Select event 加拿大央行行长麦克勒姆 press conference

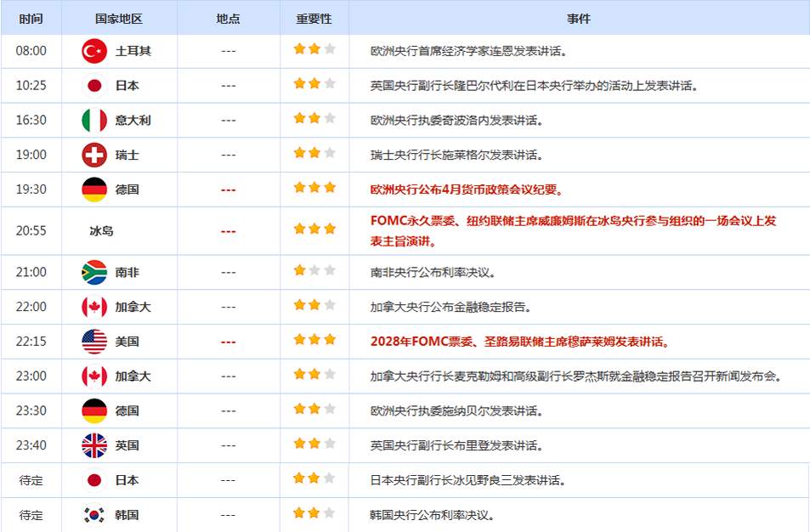click(577, 376)
